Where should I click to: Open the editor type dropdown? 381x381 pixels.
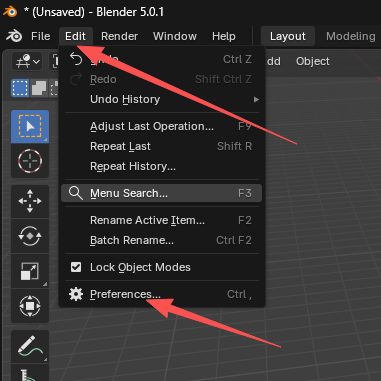[x=27, y=61]
